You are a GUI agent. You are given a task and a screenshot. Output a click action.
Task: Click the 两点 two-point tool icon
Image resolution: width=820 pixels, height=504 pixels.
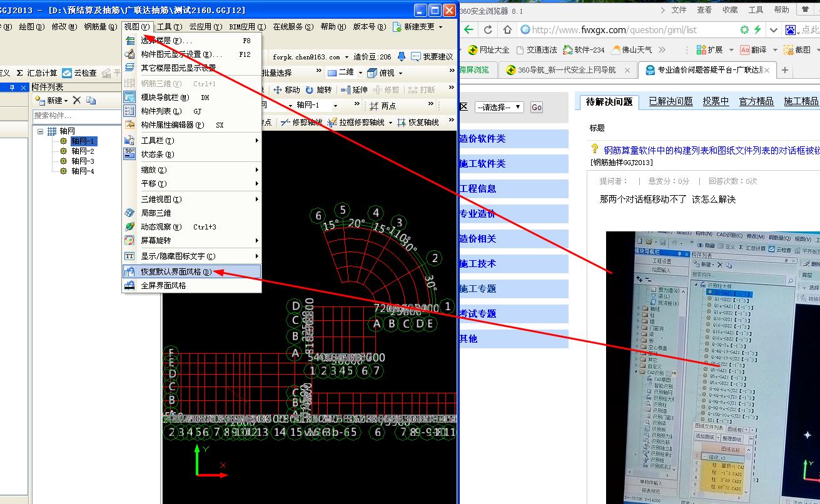(x=374, y=106)
